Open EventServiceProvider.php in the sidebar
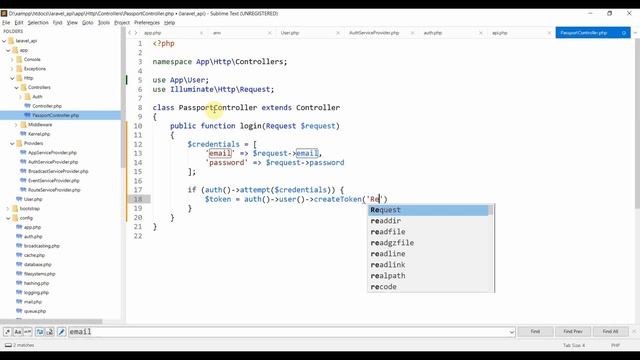Screen dimensions: 640x360 (x=54, y=180)
